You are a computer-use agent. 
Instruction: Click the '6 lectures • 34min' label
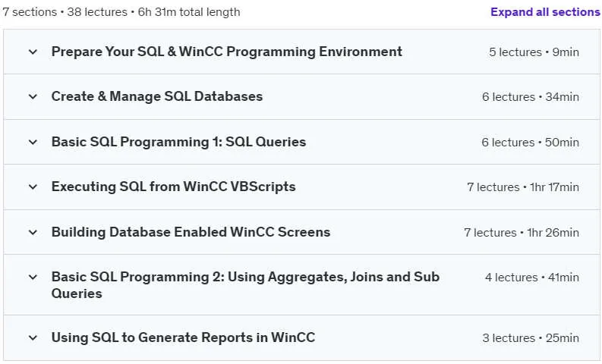tap(530, 97)
